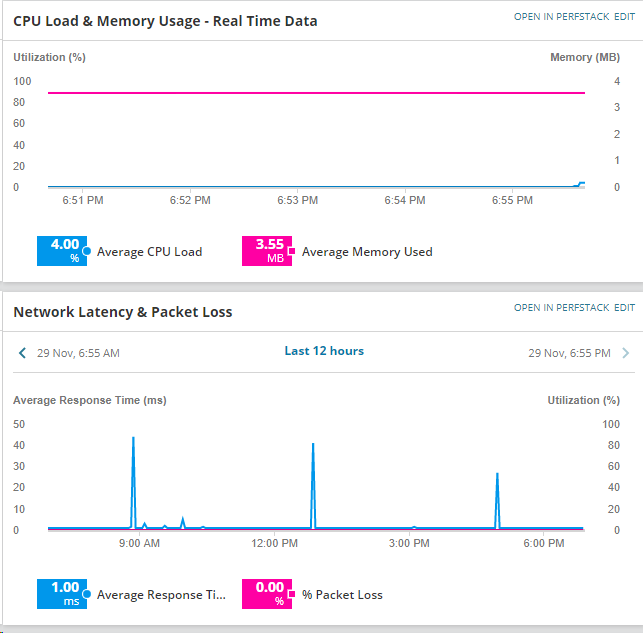Click the latency spike after 12:00 PM
Viewport: 643px width, 633px height.
pos(313,485)
